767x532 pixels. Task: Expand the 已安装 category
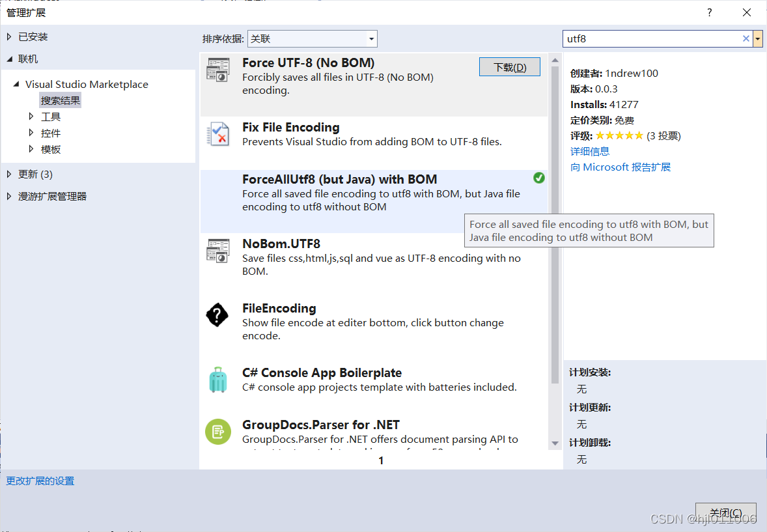(9, 37)
